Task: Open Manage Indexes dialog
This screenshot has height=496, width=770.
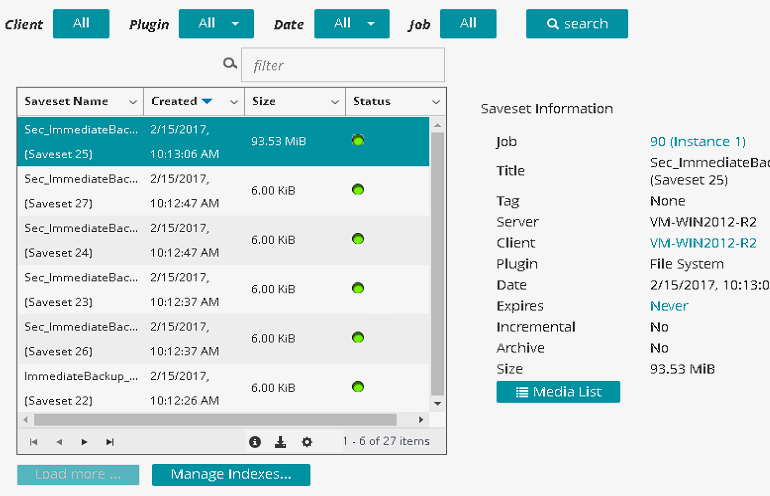Action: click(231, 475)
